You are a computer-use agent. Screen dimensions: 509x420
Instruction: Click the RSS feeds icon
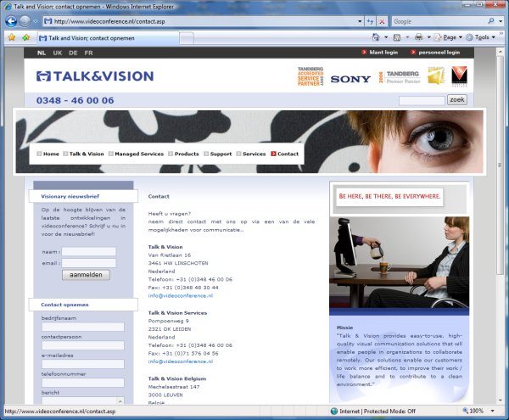tap(397, 37)
